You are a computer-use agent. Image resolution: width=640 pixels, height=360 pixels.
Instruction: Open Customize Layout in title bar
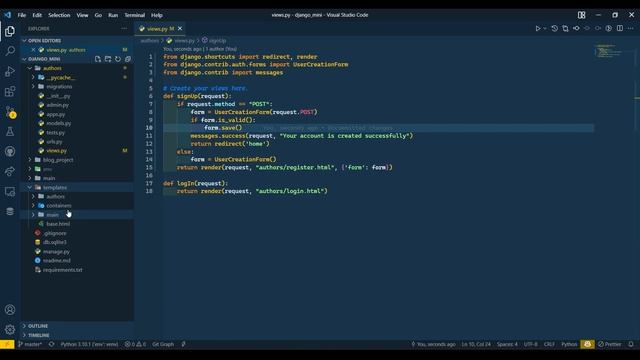pyautogui.click(x=582, y=15)
